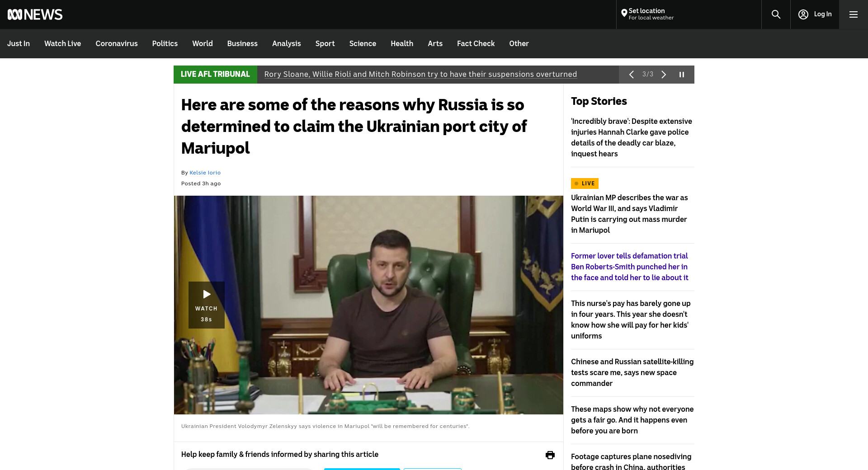The height and width of the screenshot is (470, 868).
Task: Open the AFL tribunal ticker headline
Action: coord(420,75)
